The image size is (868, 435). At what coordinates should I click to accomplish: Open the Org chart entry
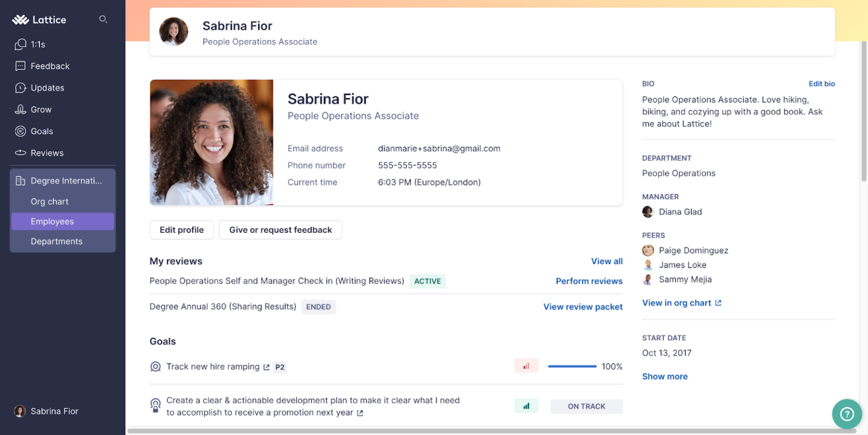(50, 201)
